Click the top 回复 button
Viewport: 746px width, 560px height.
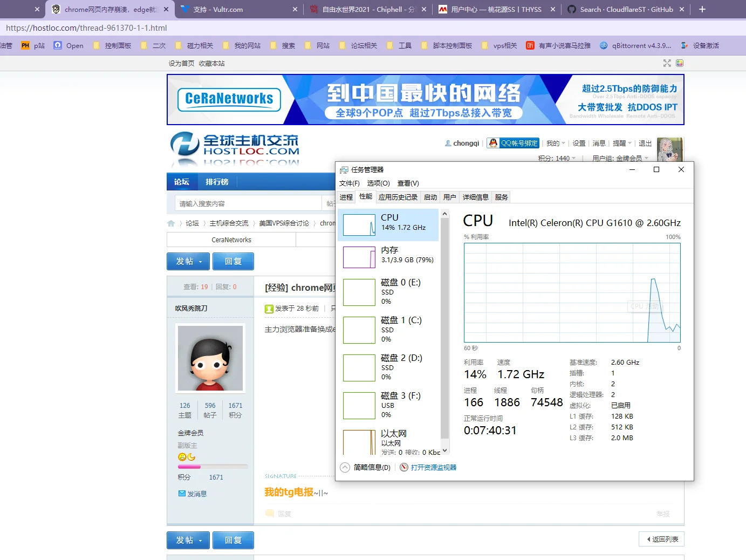click(233, 261)
